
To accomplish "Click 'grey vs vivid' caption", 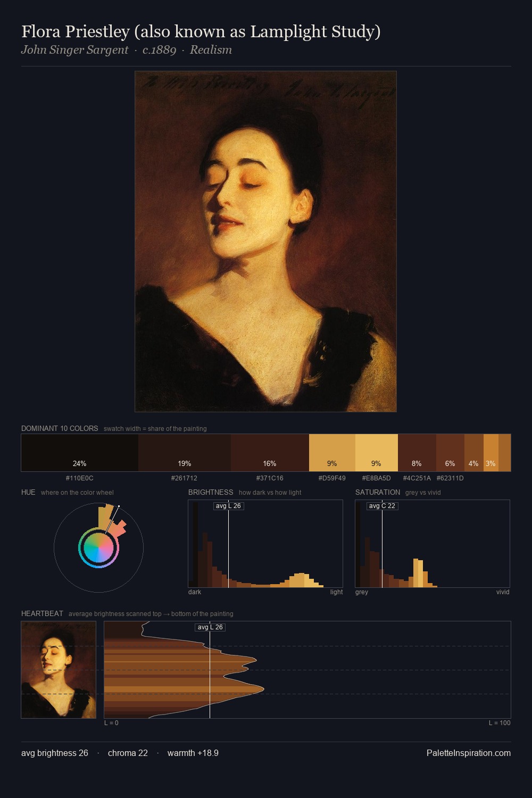I will pyautogui.click(x=423, y=493).
